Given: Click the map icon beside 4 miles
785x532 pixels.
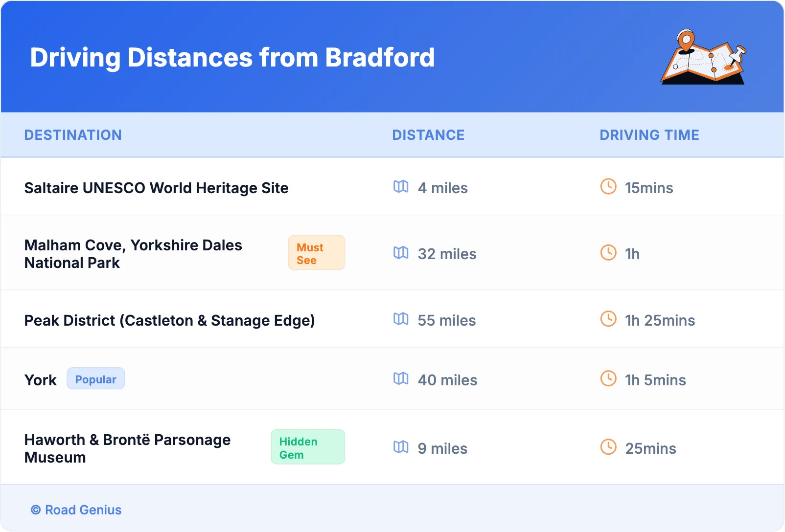Looking at the screenshot, I should (401, 186).
